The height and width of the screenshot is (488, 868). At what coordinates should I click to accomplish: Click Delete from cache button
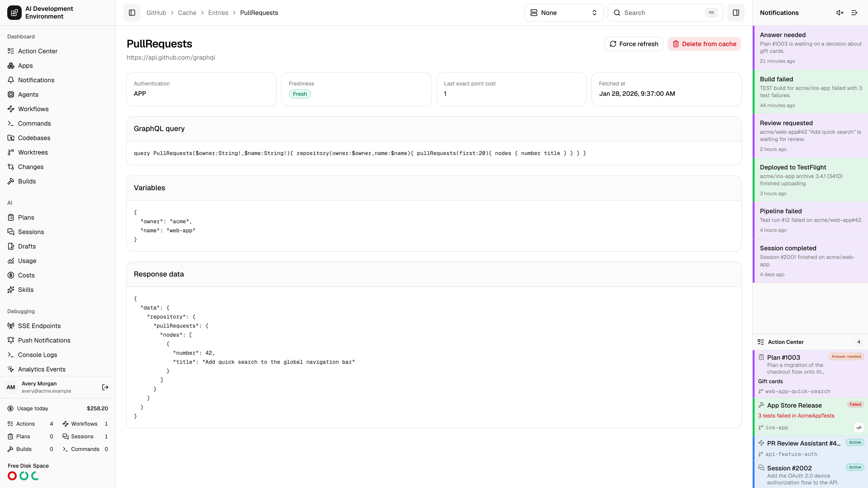[704, 44]
